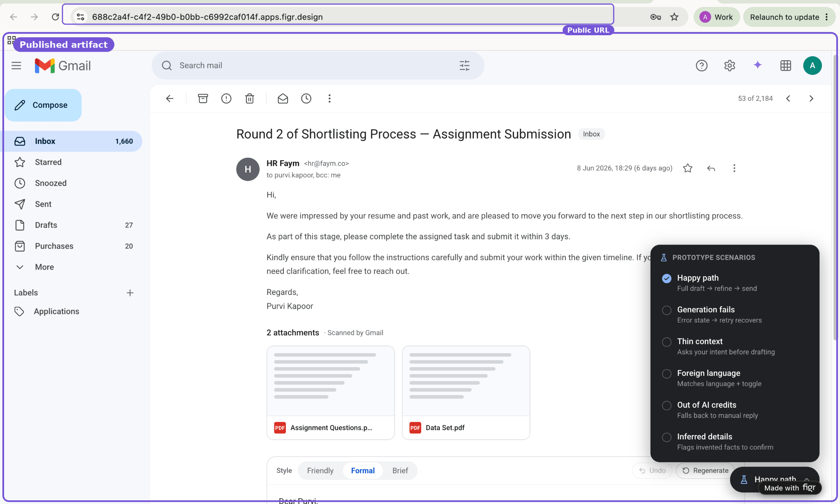
Task: Select the Out of AI credits scenario
Action: coord(735,410)
